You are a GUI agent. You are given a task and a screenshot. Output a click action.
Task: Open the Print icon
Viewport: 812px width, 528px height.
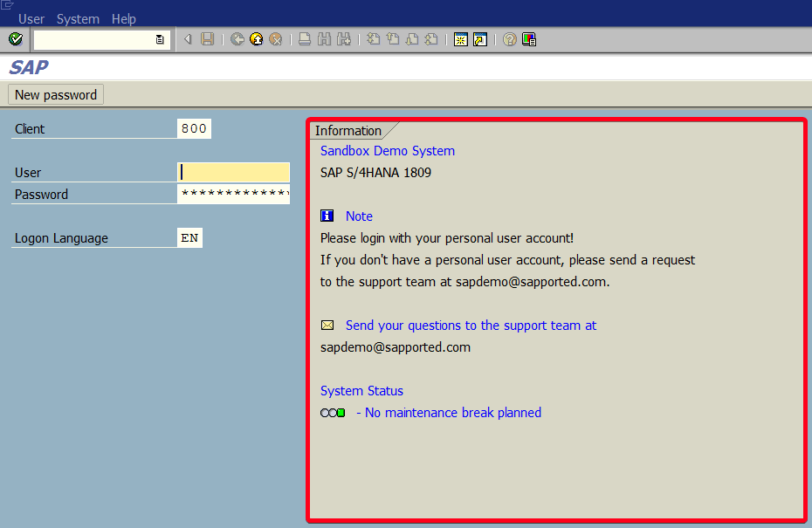coord(304,39)
